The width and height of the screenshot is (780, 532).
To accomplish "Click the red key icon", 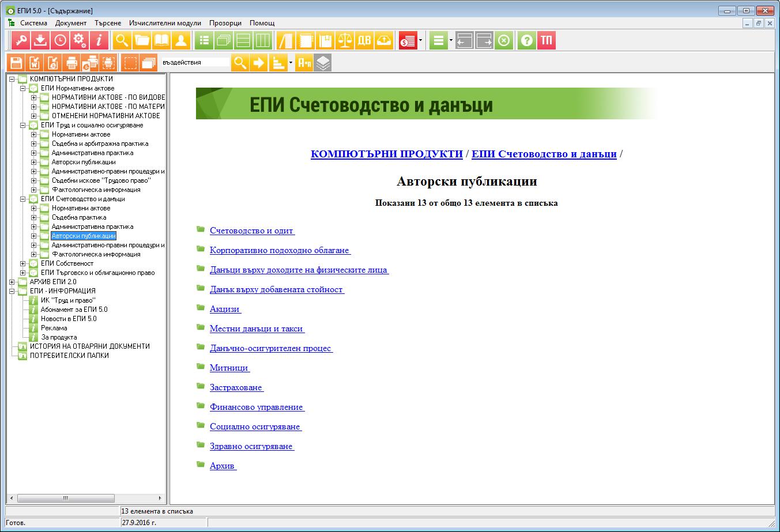I will pyautogui.click(x=20, y=40).
